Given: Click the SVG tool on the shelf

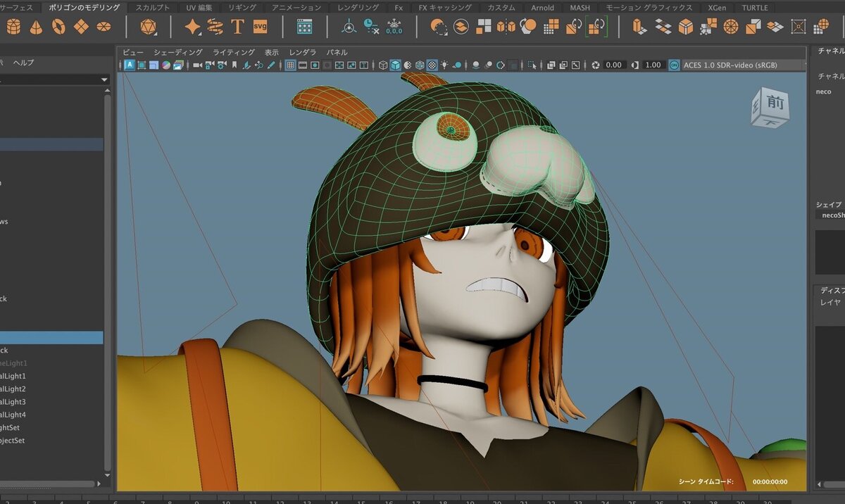Looking at the screenshot, I should click(x=260, y=28).
